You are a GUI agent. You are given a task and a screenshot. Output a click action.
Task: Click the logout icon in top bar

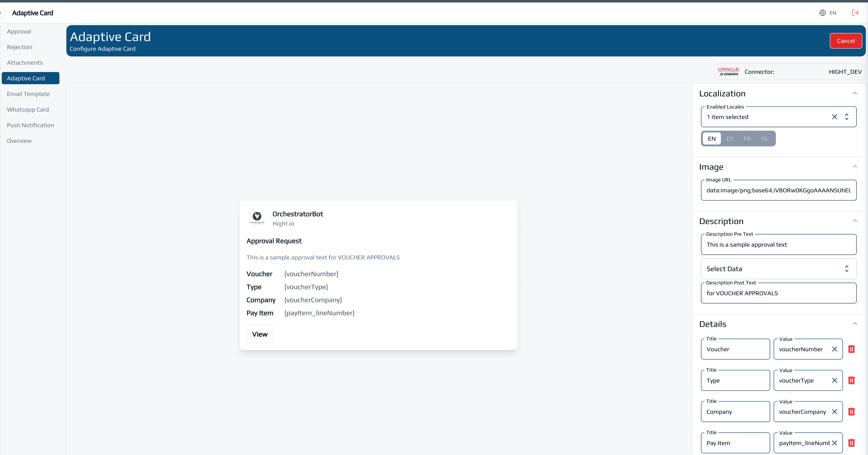pyautogui.click(x=855, y=13)
